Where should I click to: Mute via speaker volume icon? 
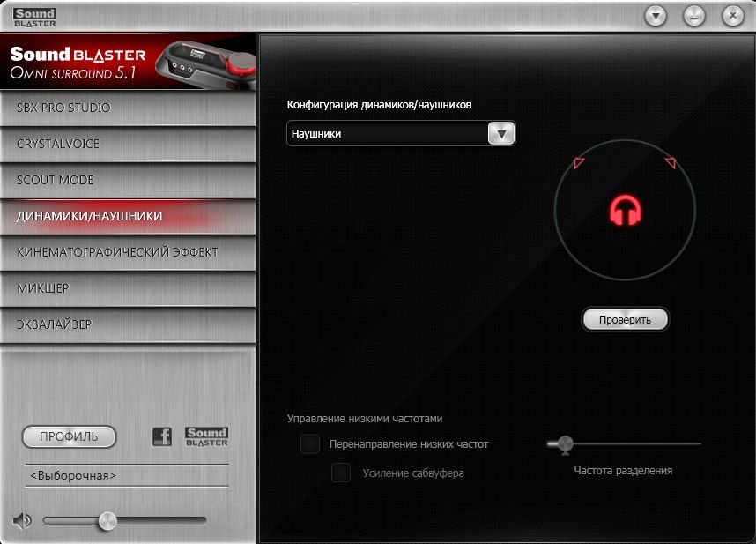(22, 521)
